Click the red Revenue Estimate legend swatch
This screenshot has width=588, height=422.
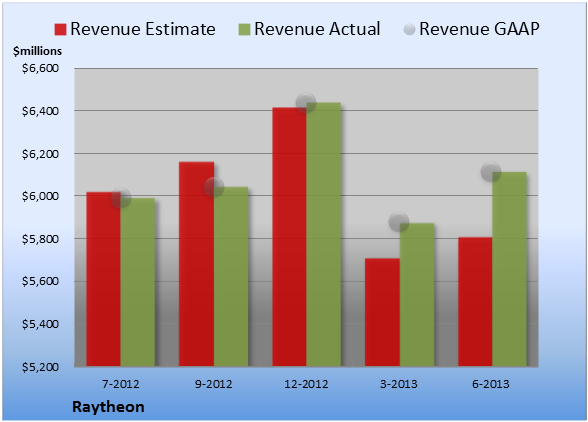(x=60, y=29)
